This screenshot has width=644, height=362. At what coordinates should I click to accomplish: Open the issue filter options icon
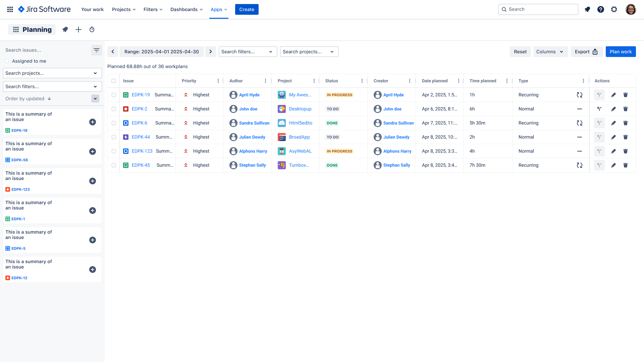tap(97, 50)
